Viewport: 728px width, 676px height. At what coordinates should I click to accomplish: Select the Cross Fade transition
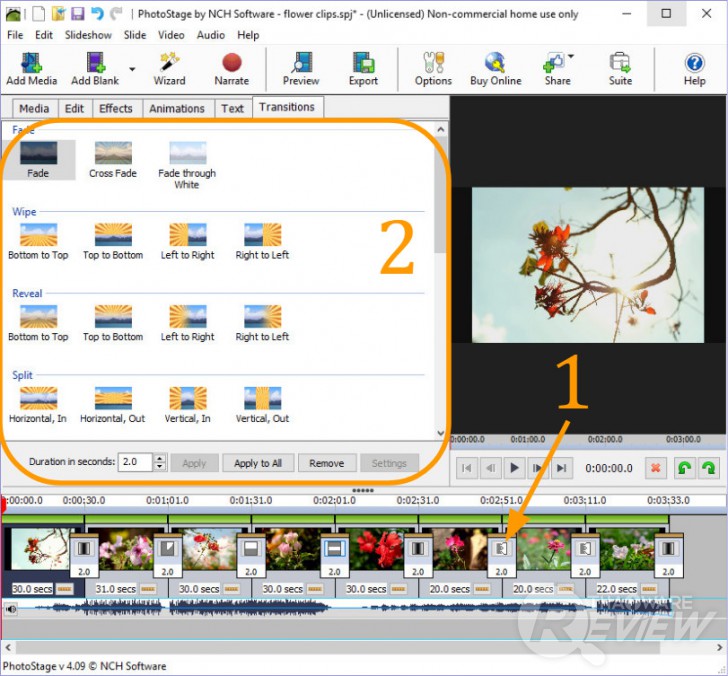(x=113, y=160)
